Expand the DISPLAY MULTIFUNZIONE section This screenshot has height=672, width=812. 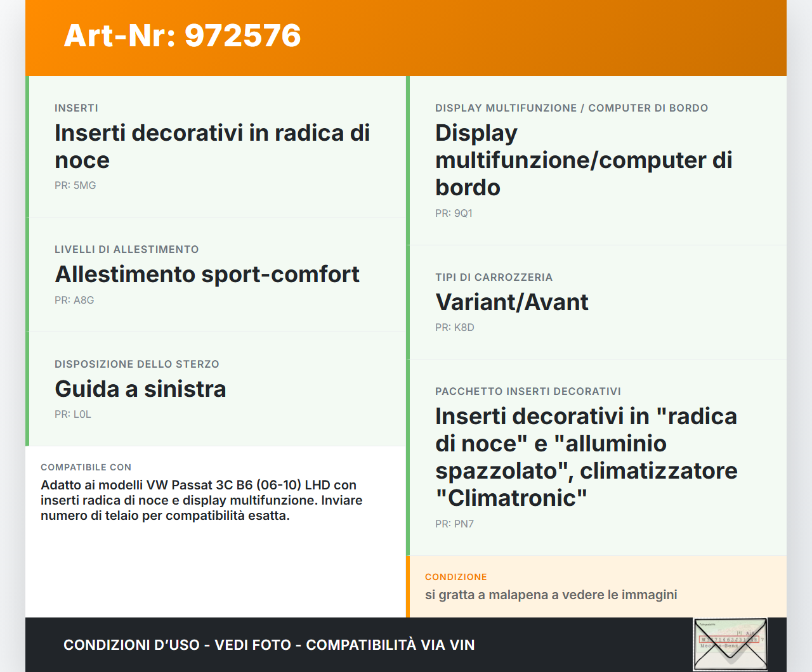[x=596, y=158]
